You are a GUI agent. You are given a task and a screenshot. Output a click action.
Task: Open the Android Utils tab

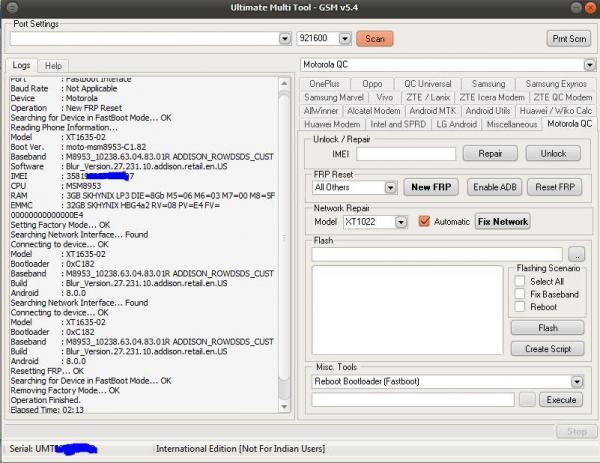tap(488, 111)
